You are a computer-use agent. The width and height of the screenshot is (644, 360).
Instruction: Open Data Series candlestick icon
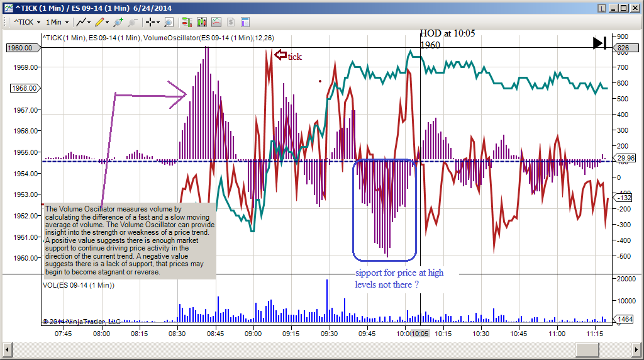(202, 22)
